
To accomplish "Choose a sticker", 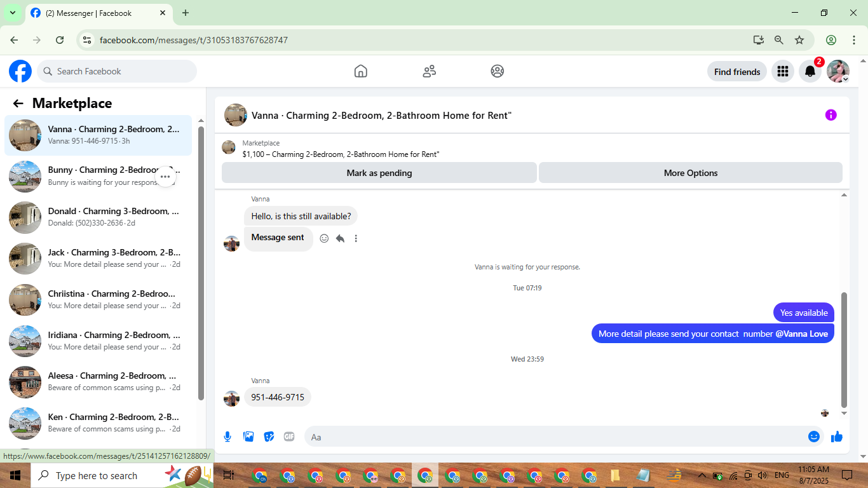I will tap(269, 437).
